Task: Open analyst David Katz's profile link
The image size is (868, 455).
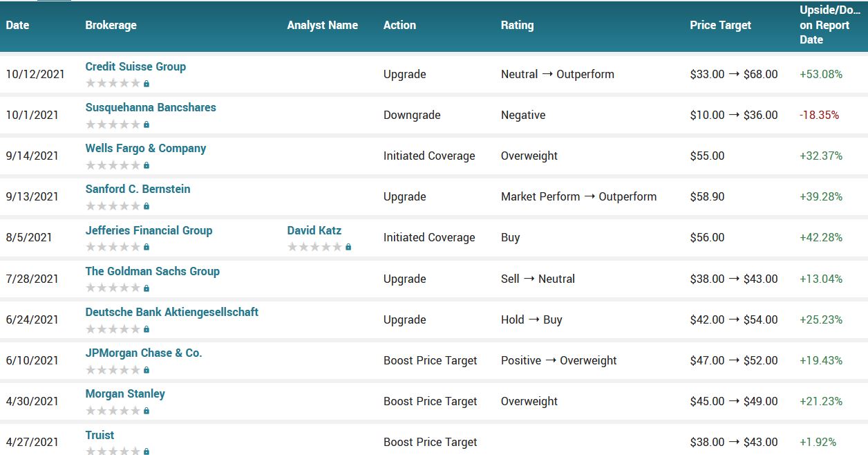Action: coord(314,230)
